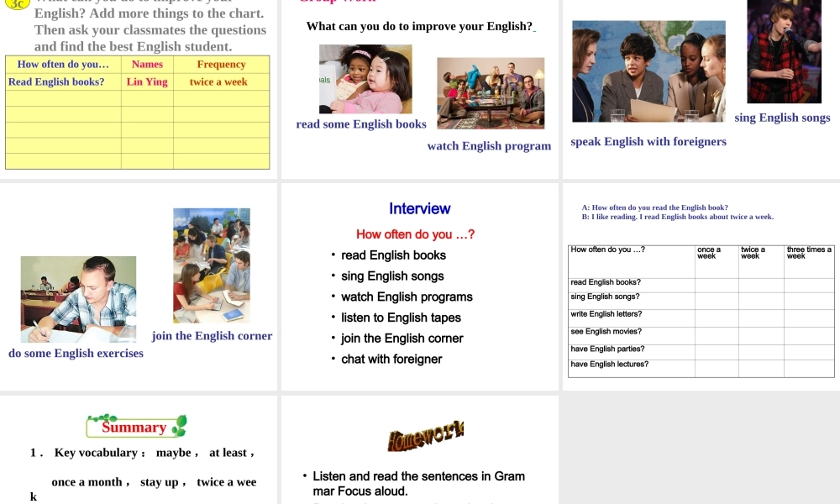Click the 'do some English exercises' caption
The width and height of the screenshot is (840, 504).
[76, 354]
